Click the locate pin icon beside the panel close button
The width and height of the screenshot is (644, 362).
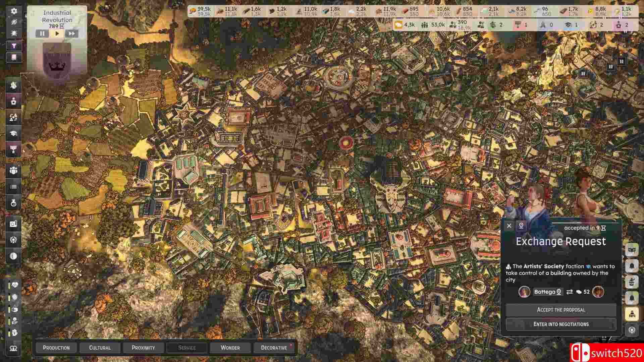[x=521, y=226]
